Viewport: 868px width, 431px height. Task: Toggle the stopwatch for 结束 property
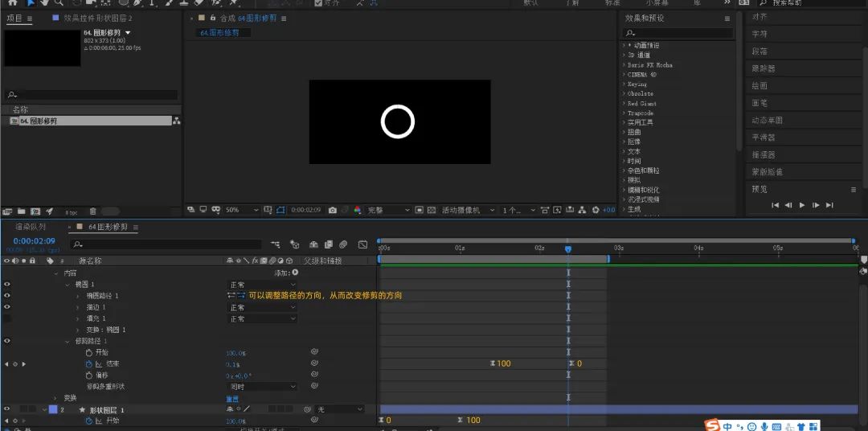click(88, 364)
